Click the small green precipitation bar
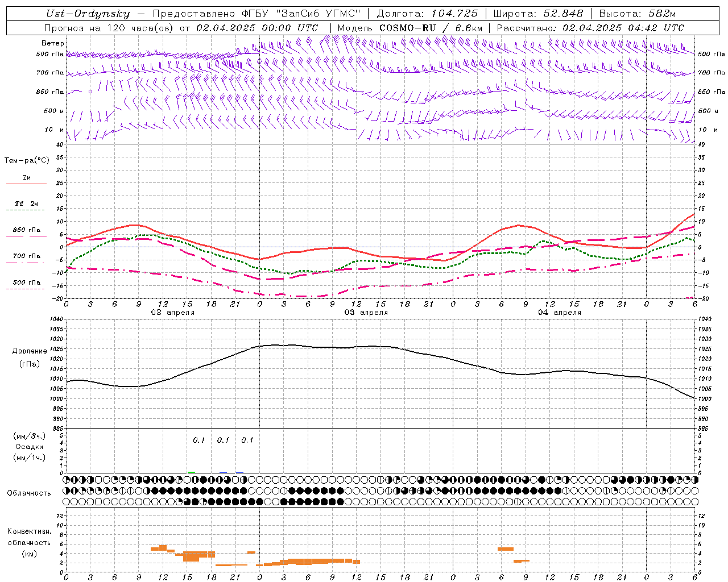Screen dimensions: 728x582 pyautogui.click(x=191, y=472)
